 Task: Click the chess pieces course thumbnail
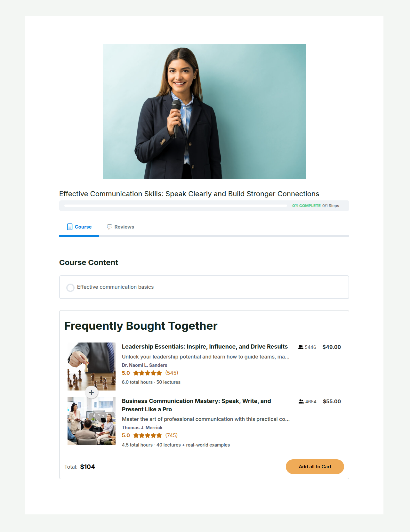92,367
